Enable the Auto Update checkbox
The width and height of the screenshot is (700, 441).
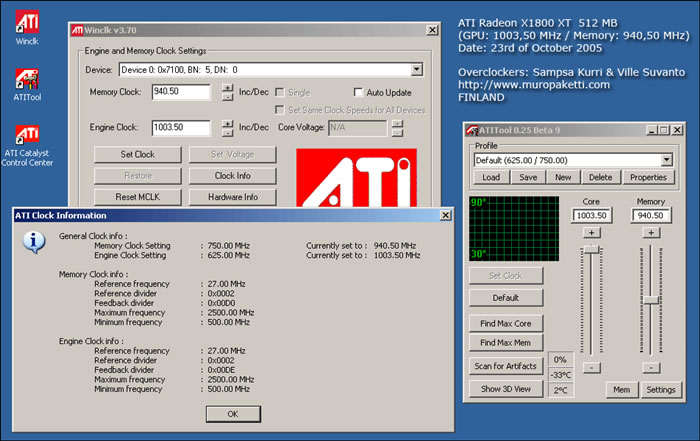click(360, 92)
